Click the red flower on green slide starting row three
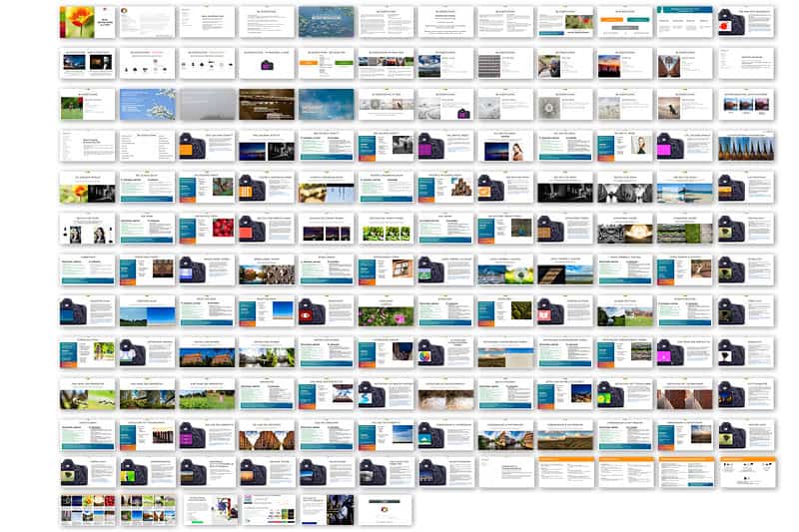Screen dimensions: 799x532 pyautogui.click(x=87, y=105)
